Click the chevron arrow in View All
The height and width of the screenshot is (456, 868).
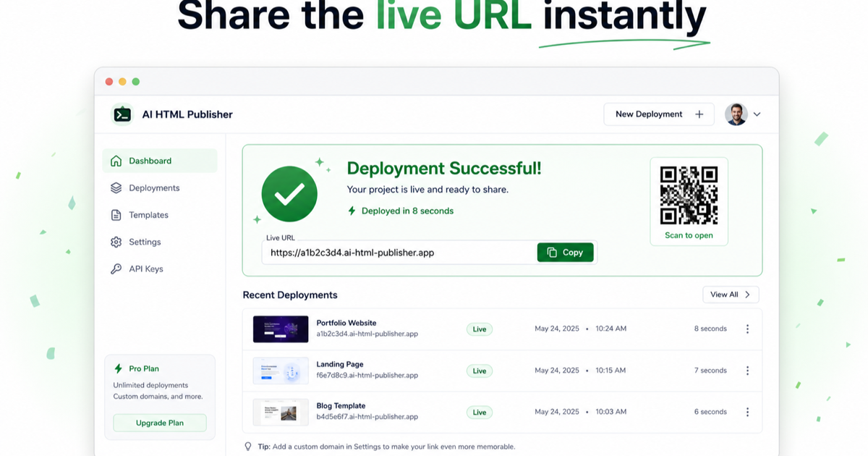coord(748,295)
